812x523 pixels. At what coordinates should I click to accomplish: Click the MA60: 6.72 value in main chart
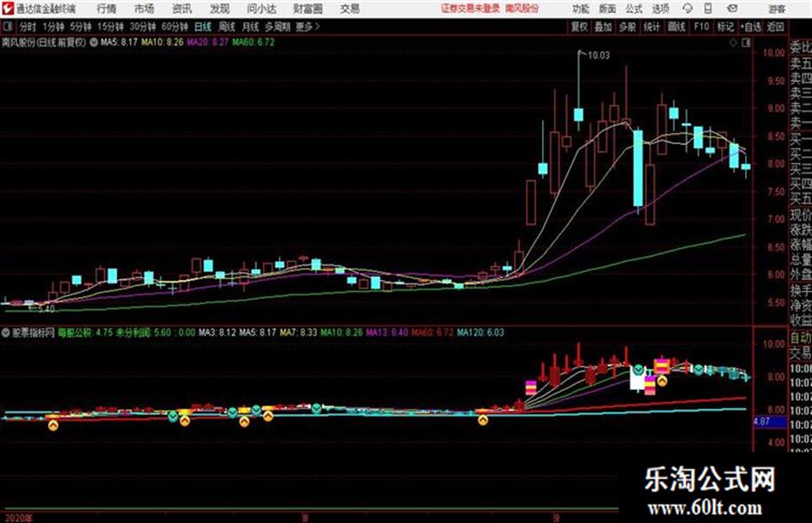coord(253,42)
